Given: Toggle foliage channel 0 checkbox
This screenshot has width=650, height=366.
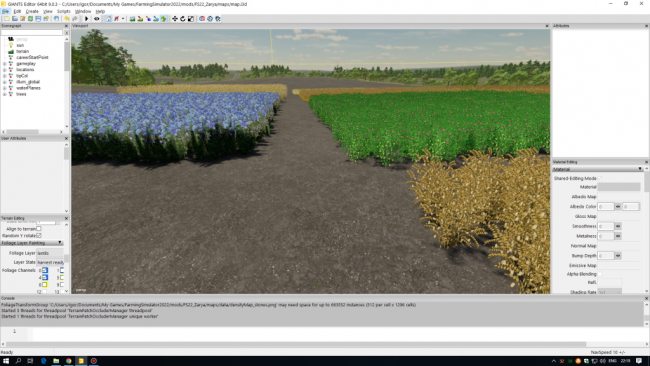Looking at the screenshot, I should (x=45, y=270).
